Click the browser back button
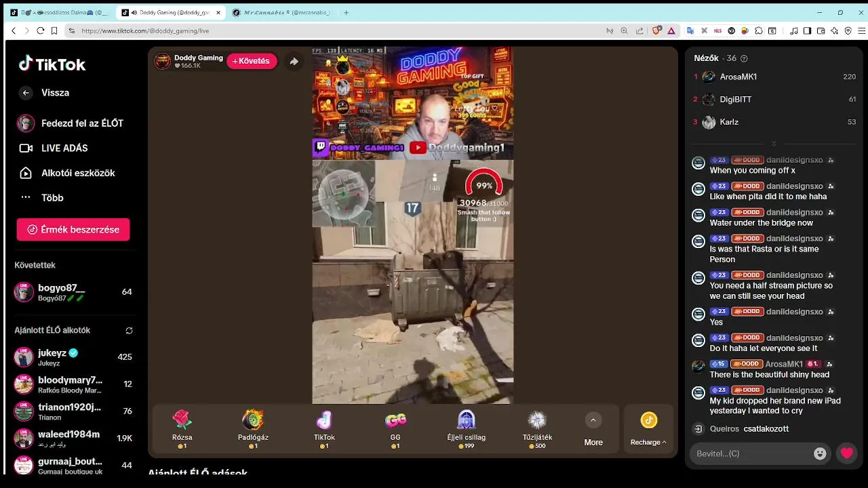This screenshot has width=868, height=488. coord(14,30)
